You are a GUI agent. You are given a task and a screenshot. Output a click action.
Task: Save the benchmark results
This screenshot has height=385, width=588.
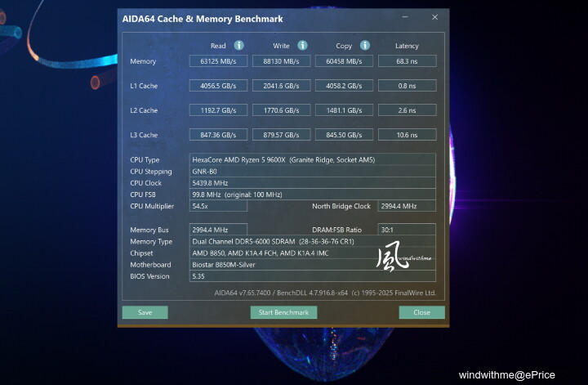[x=145, y=312]
